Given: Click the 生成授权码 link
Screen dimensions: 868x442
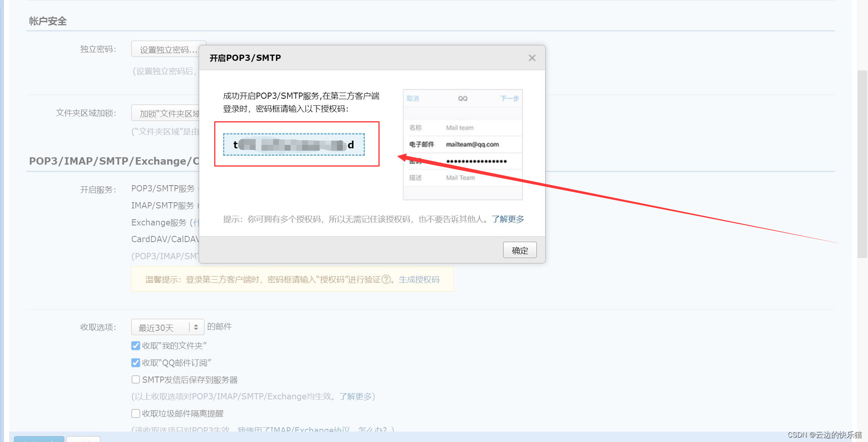Looking at the screenshot, I should tap(419, 279).
